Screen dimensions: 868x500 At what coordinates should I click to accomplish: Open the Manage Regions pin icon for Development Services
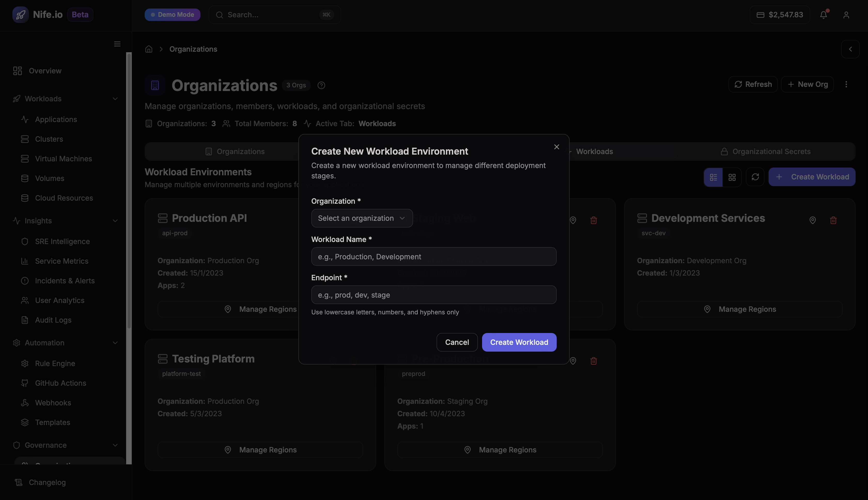813,220
